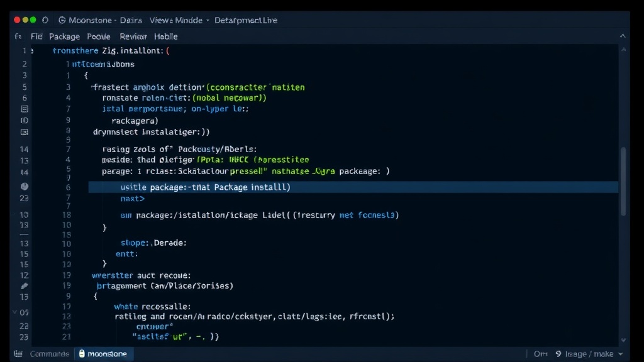
Task: Switch to the moonstone tab
Action: tap(104, 354)
